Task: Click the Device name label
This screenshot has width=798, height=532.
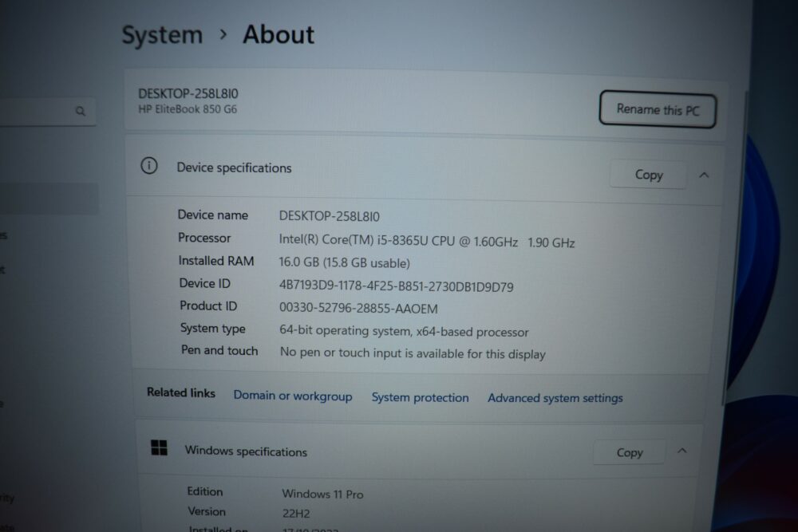Action: [x=213, y=215]
